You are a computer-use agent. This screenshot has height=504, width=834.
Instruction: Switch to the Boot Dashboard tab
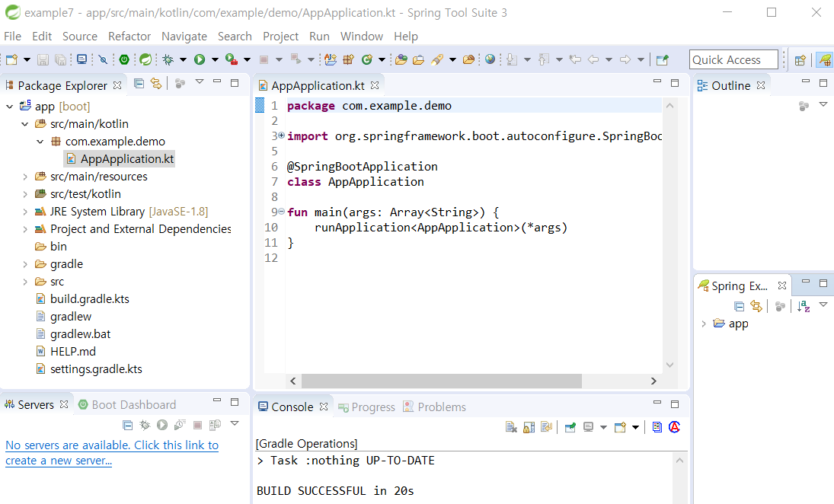point(127,404)
